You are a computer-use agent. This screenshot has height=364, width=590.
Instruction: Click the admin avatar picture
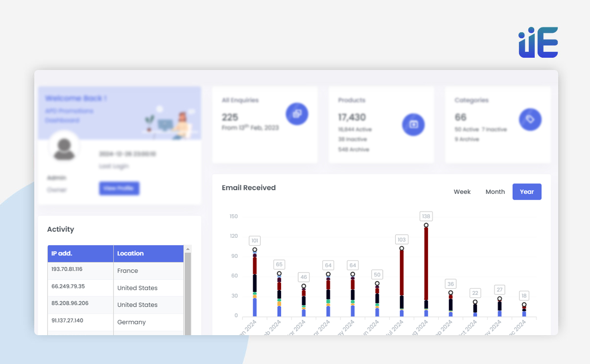(x=64, y=148)
